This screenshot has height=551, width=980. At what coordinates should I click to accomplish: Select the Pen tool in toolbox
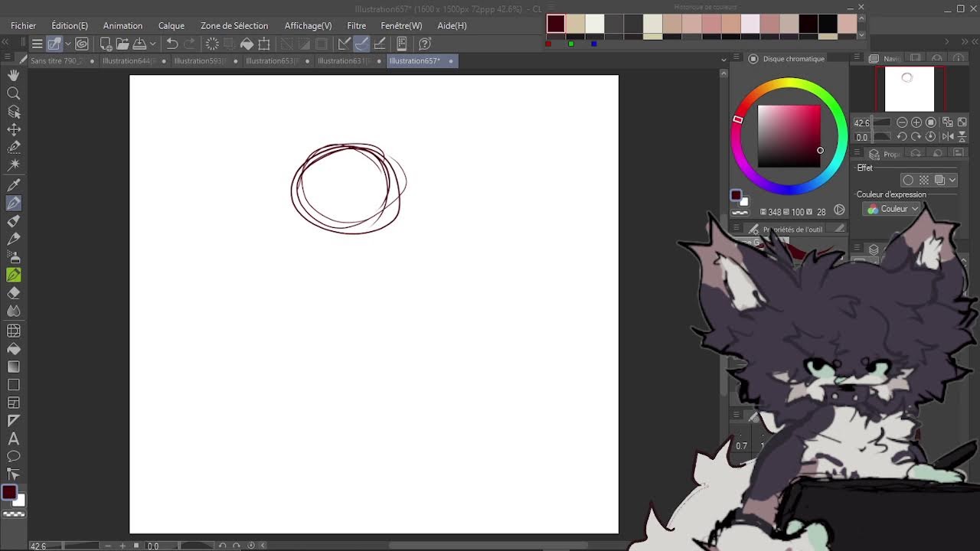[x=14, y=203]
